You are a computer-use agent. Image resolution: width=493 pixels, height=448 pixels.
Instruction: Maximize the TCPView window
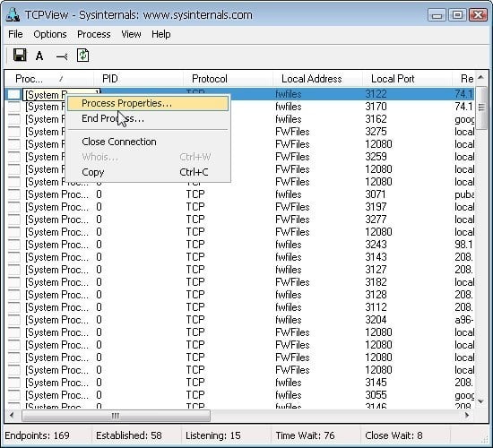(x=457, y=15)
